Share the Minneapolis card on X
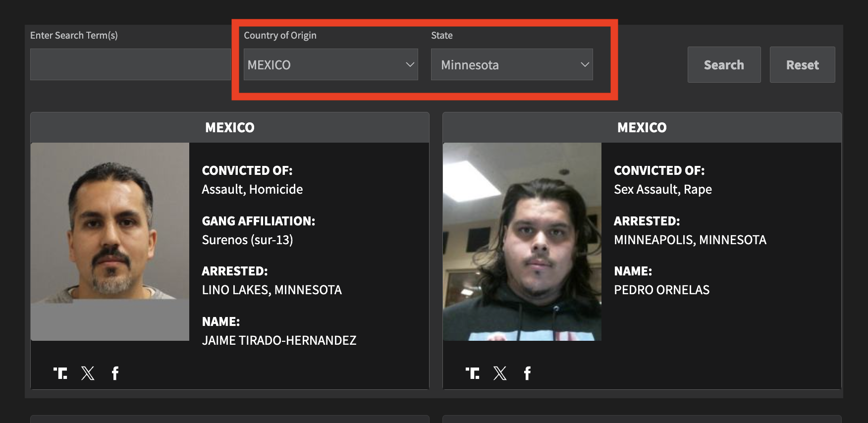Viewport: 868px width, 423px height. [500, 373]
